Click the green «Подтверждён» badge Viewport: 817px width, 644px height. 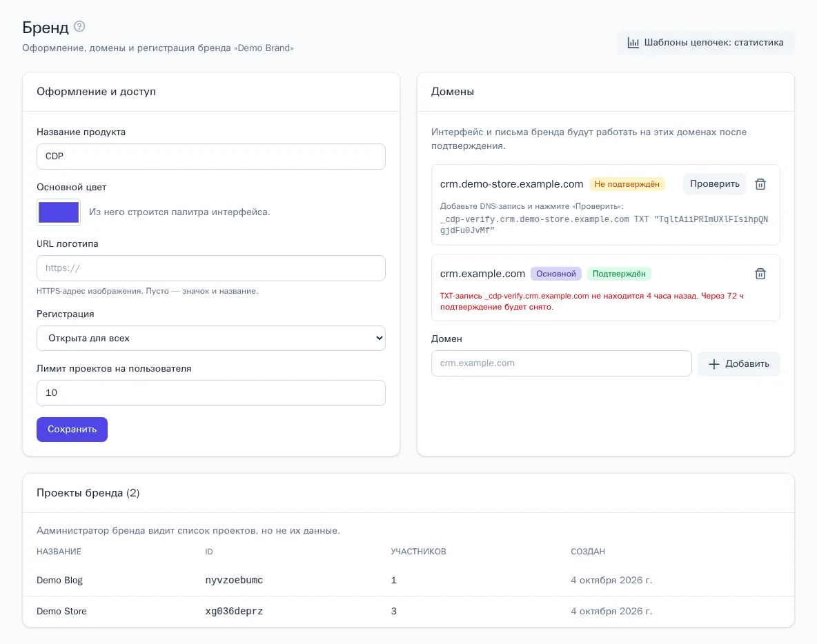click(x=619, y=274)
